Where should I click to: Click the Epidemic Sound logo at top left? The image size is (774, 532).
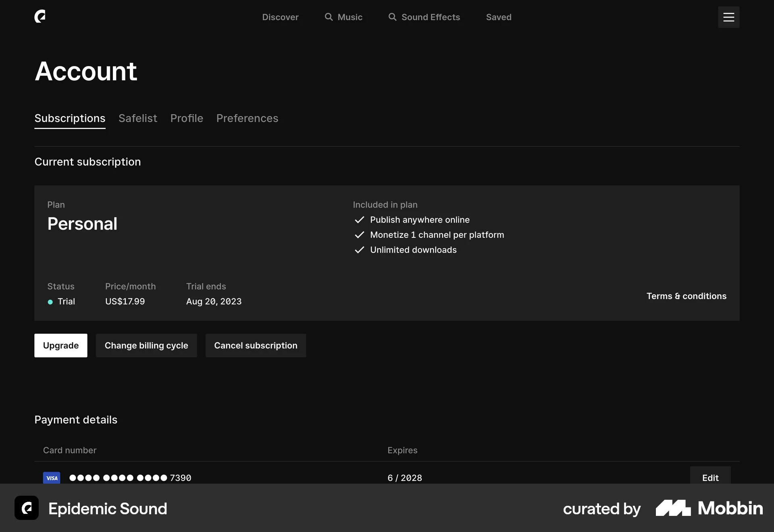[x=40, y=17]
